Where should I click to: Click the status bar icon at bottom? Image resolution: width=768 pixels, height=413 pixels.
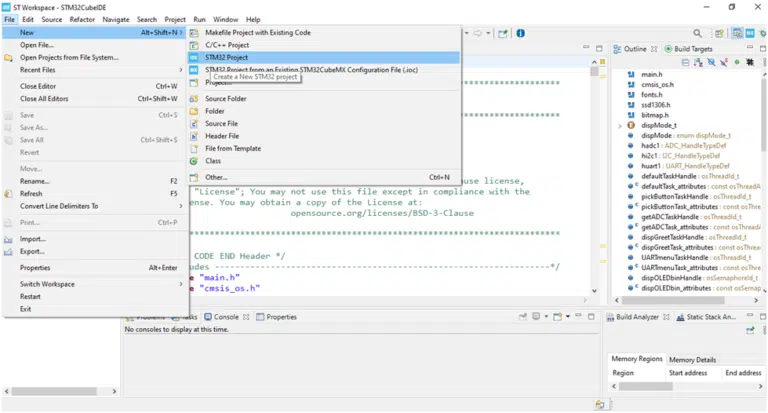pyautogui.click(x=600, y=404)
